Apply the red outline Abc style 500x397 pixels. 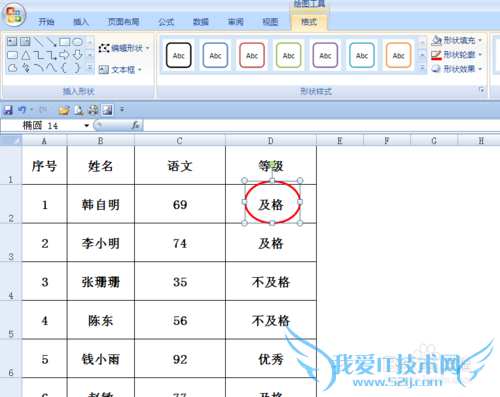pyautogui.click(x=252, y=55)
